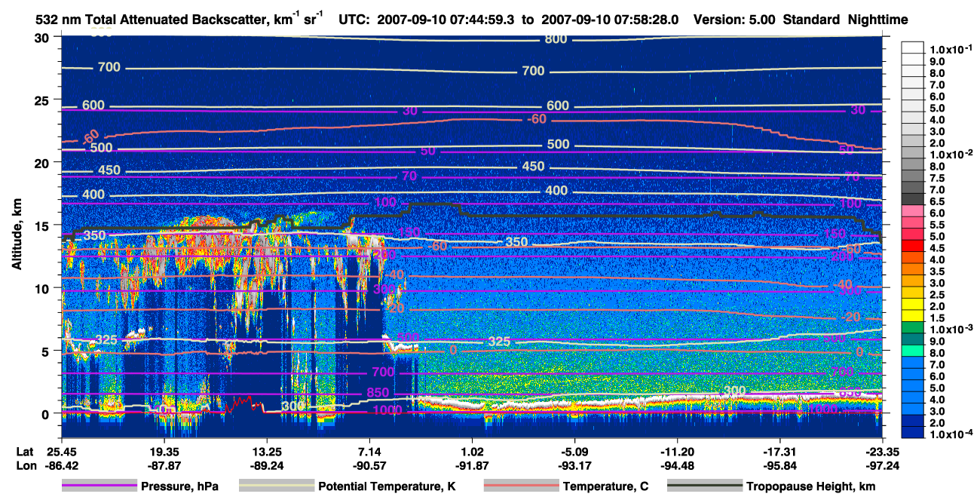Click the 'Tropopause Height, km' legend line sample
The image size is (980, 503).
[705, 486]
